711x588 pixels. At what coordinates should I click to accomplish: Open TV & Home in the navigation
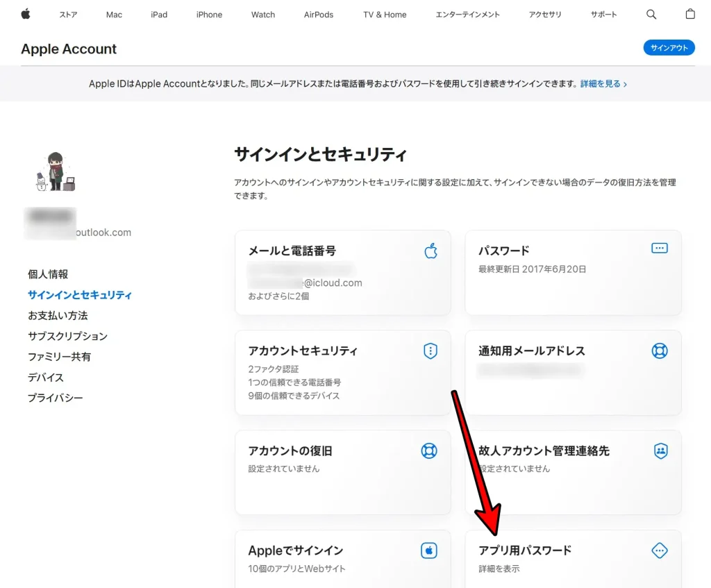(385, 15)
